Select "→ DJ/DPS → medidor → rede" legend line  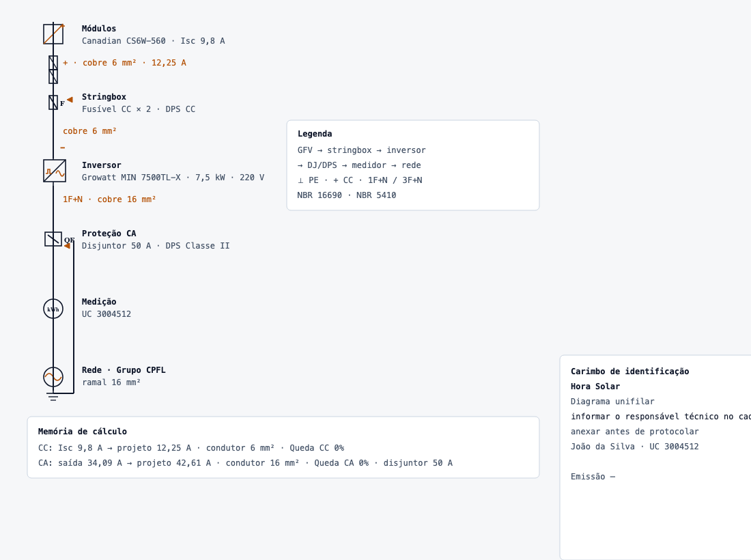tap(359, 165)
